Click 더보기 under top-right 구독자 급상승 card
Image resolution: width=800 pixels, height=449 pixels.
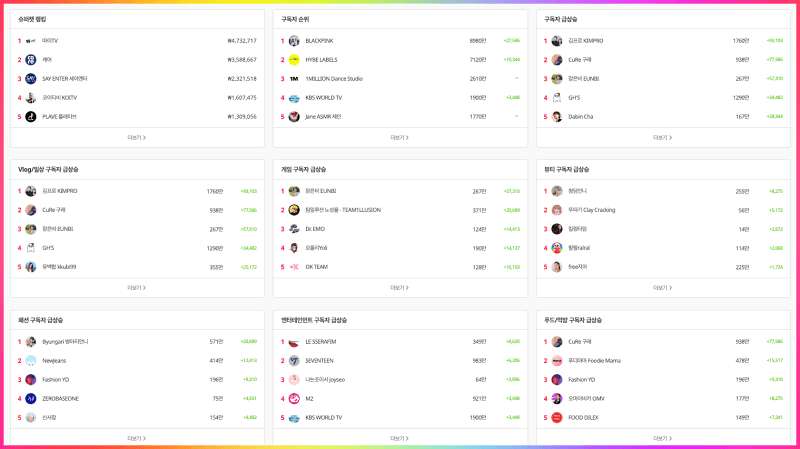(663, 137)
